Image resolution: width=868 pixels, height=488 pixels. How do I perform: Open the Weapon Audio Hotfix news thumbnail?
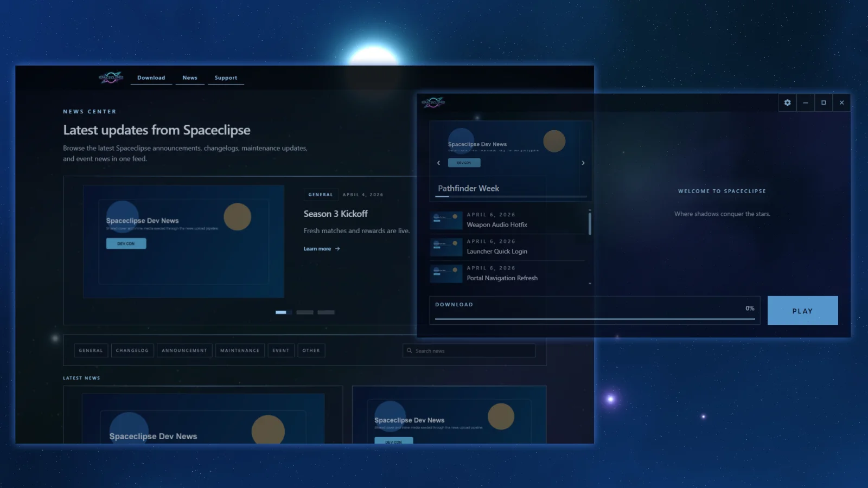point(446,220)
